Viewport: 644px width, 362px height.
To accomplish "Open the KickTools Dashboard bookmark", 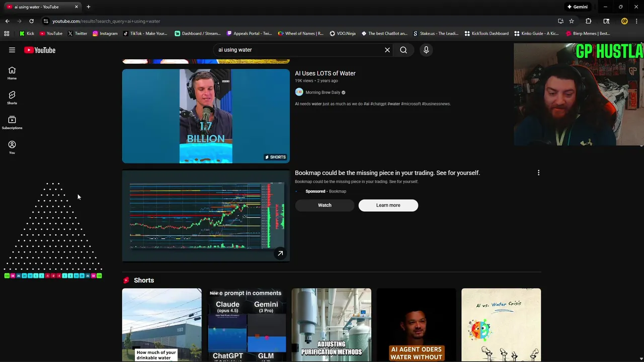I will coord(487,34).
